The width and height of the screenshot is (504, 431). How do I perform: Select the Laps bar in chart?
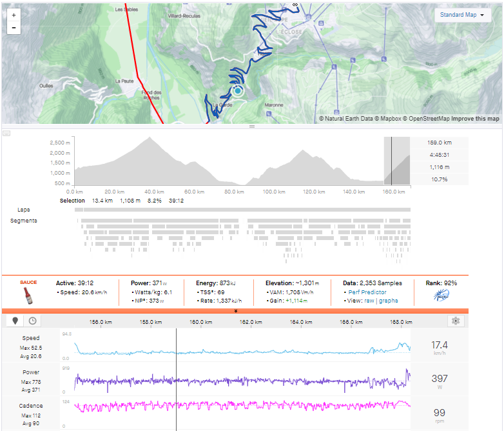[243, 210]
